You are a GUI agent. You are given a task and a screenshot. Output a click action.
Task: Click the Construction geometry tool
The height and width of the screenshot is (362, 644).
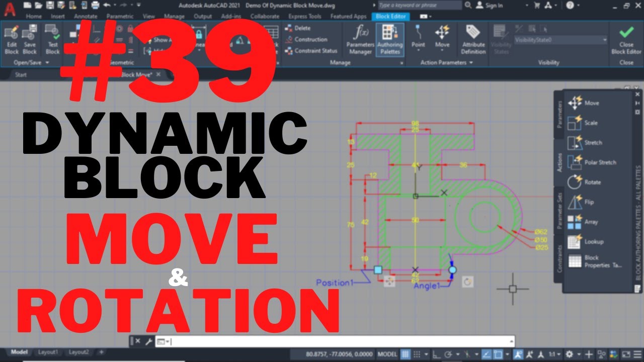click(306, 39)
